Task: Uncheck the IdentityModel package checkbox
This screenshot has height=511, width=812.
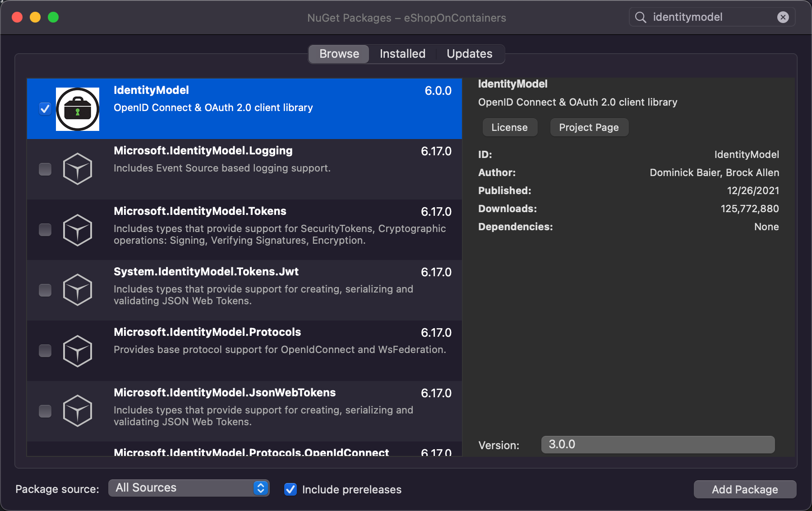Action: click(45, 109)
